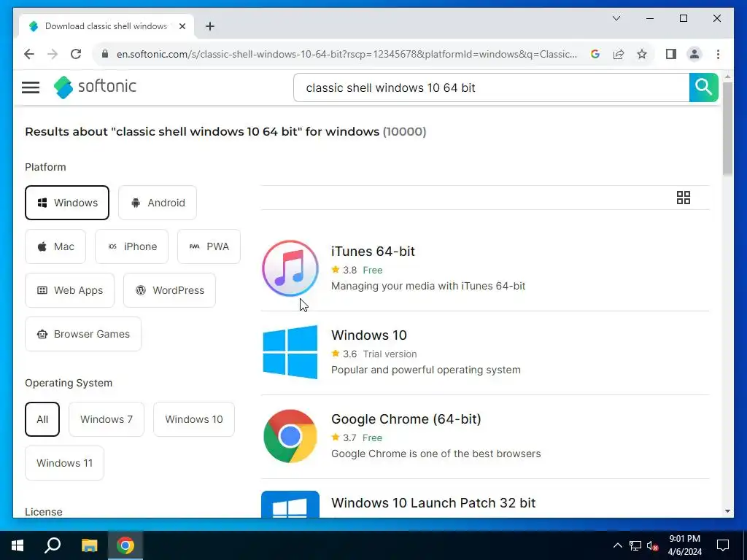Click the green search magnifier button
The image size is (747, 560).
point(703,87)
